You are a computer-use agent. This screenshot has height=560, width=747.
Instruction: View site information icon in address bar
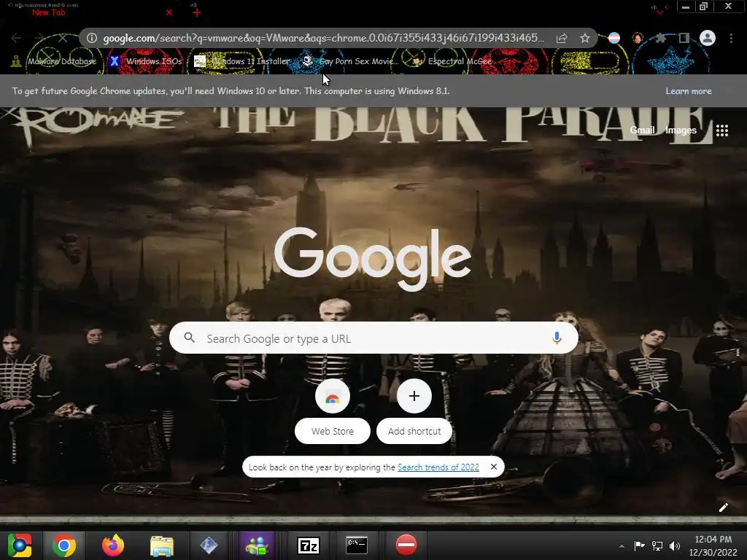(x=92, y=38)
